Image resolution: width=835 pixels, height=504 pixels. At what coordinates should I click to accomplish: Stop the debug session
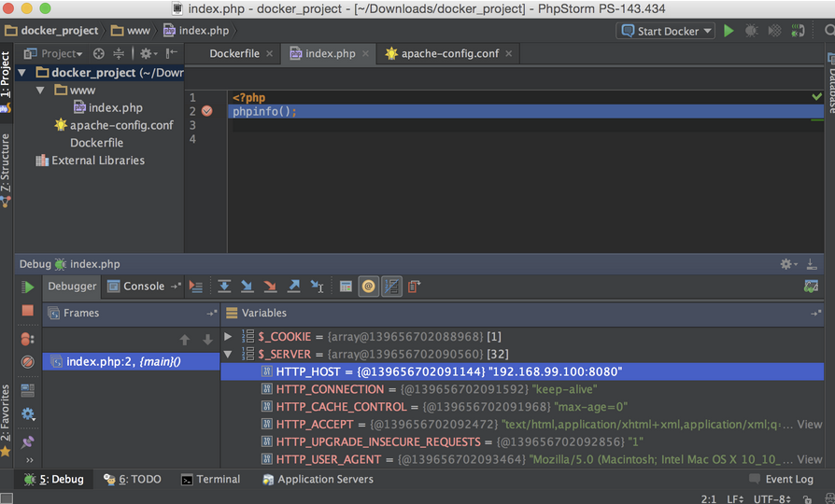pos(28,311)
